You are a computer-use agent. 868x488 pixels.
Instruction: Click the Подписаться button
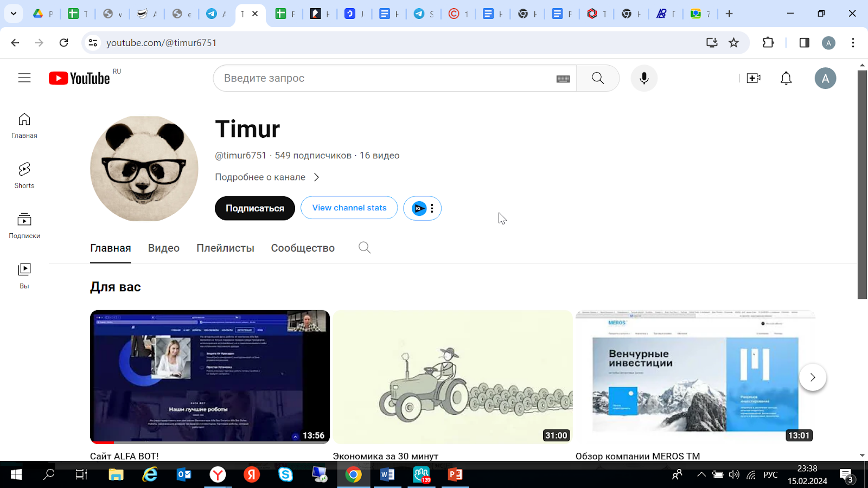click(x=255, y=208)
